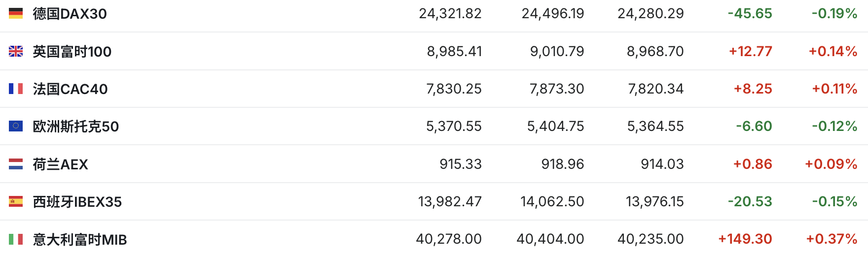Open the 欧洲斯托克50 index link
The height and width of the screenshot is (256, 868).
point(76,127)
